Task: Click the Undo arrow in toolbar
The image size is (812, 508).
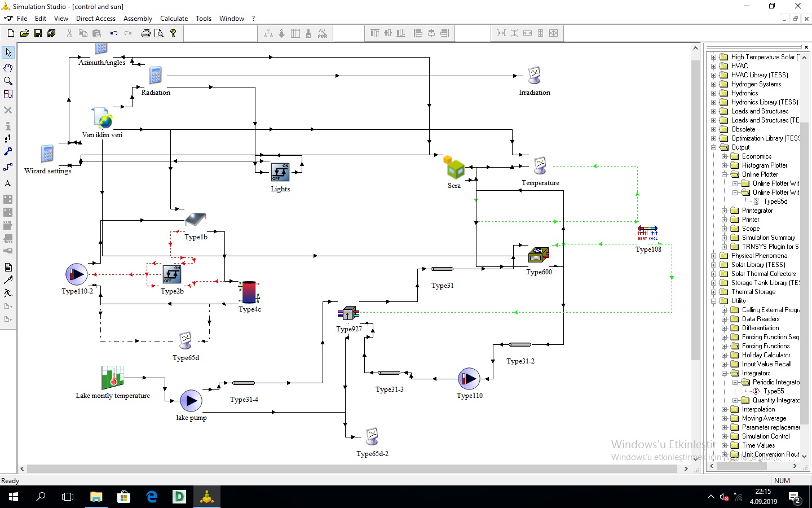Action: [113, 33]
